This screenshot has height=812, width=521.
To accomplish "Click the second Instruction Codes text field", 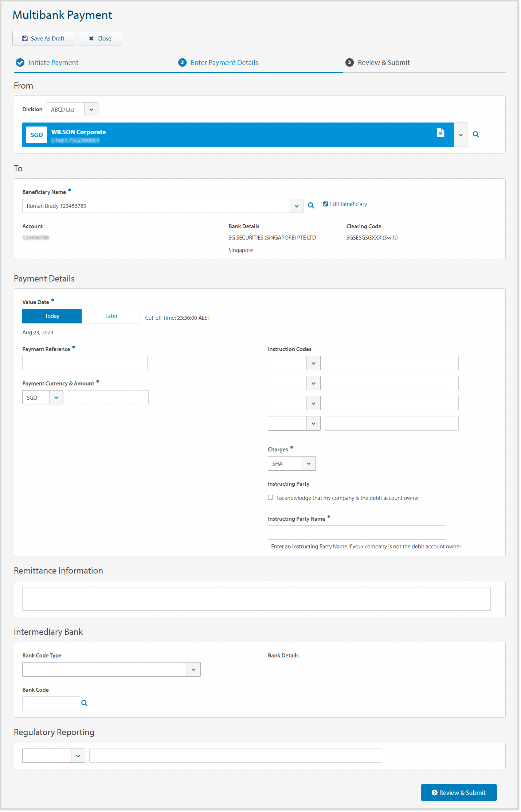I will [392, 383].
